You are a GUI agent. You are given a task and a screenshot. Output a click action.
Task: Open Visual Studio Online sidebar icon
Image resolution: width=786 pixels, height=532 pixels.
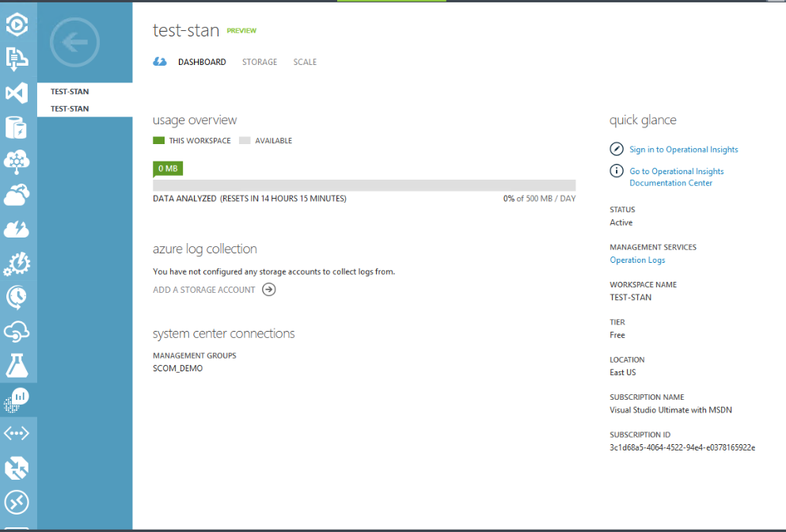(17, 93)
